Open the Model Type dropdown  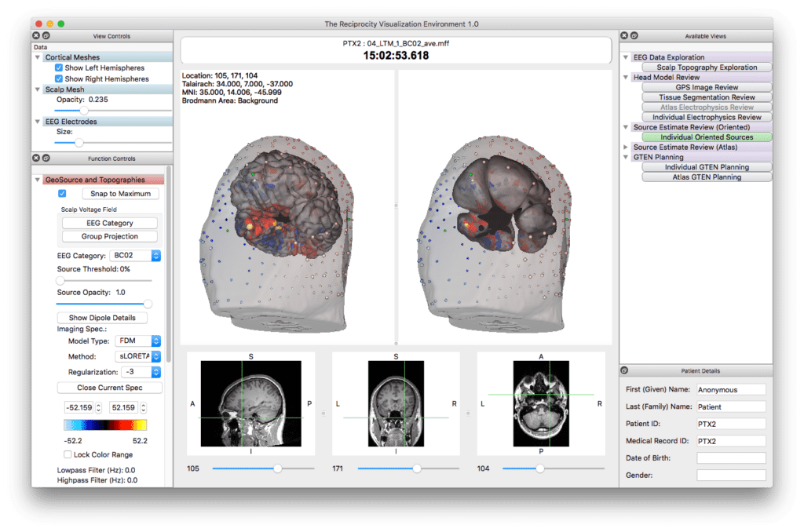tap(137, 341)
